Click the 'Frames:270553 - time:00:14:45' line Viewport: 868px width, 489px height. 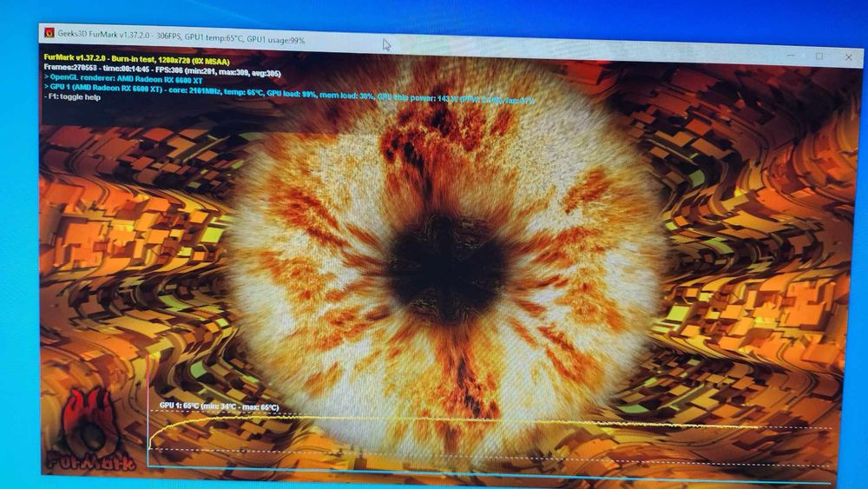pyautogui.click(x=162, y=70)
